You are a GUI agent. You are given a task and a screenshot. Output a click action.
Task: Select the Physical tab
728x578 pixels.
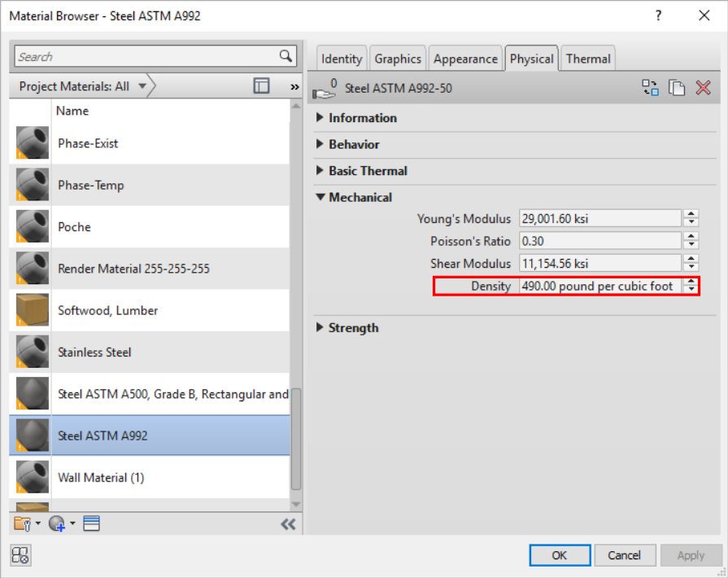pos(531,59)
